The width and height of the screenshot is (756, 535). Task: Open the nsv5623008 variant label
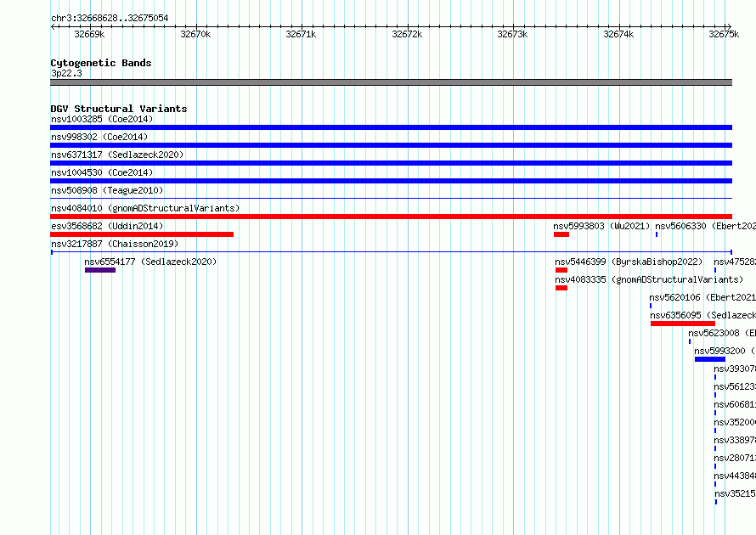(x=722, y=333)
